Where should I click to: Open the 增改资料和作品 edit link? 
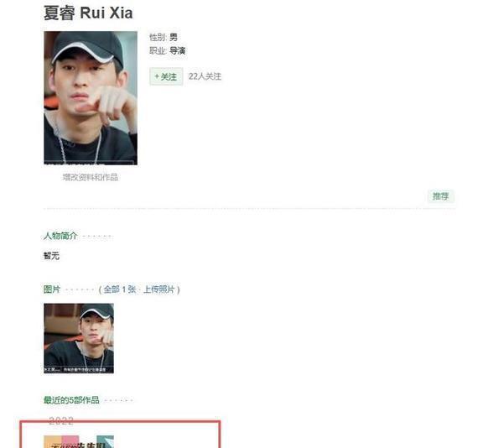[x=91, y=177]
